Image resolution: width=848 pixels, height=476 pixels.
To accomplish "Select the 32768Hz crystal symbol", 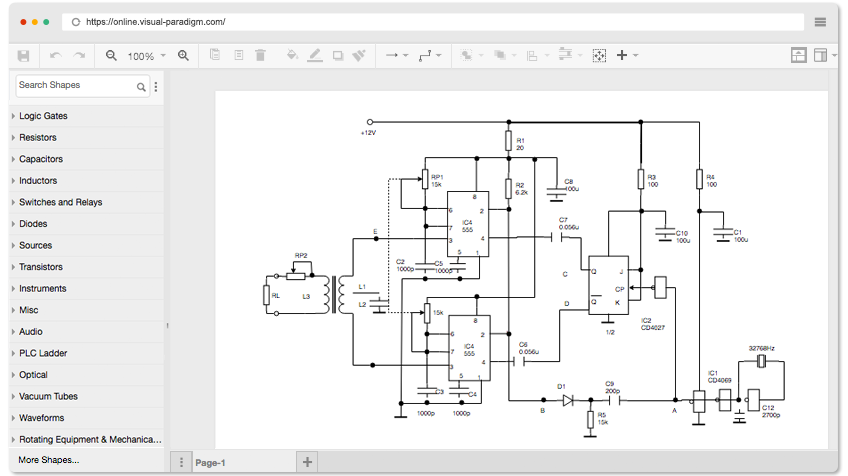I will tap(761, 361).
